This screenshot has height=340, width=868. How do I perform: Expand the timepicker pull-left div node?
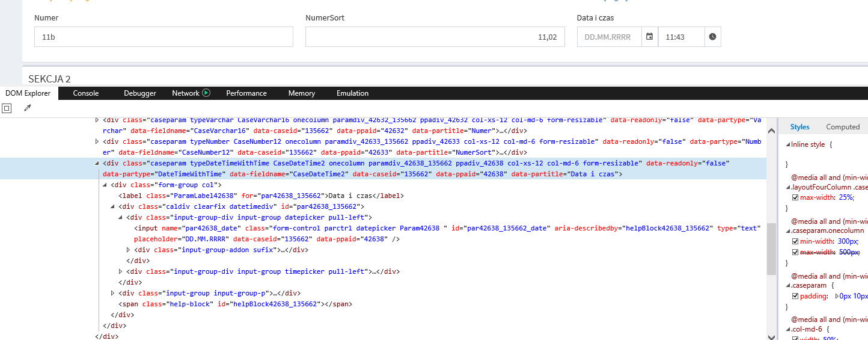pyautogui.click(x=121, y=272)
